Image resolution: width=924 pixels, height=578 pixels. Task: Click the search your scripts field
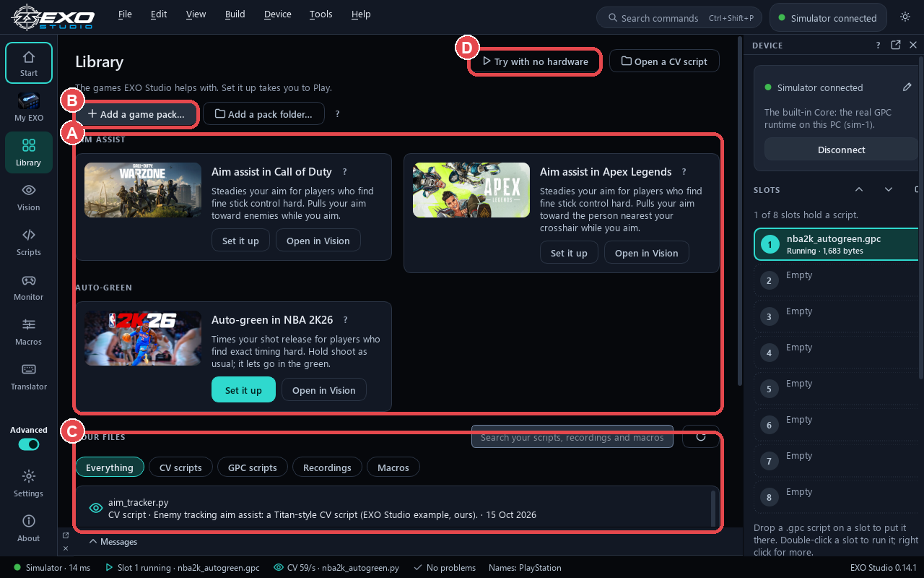(x=572, y=436)
